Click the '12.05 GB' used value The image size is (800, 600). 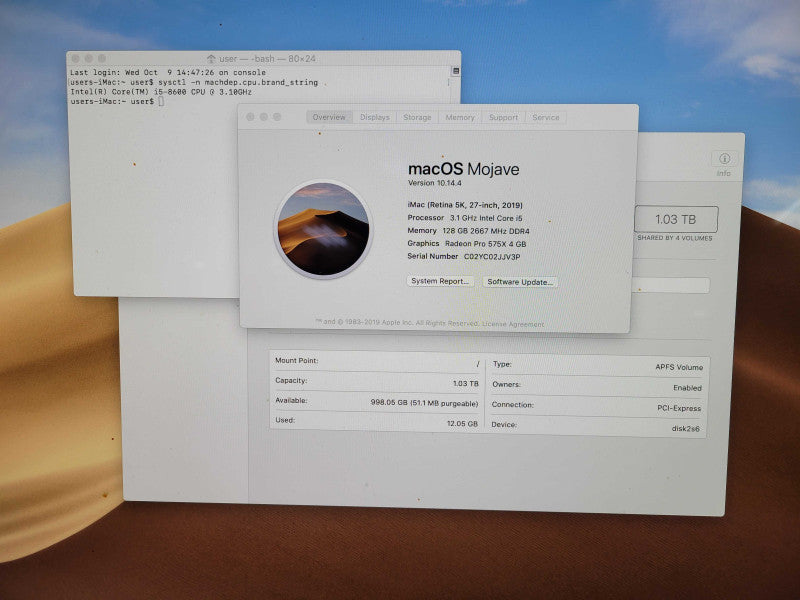pos(462,423)
